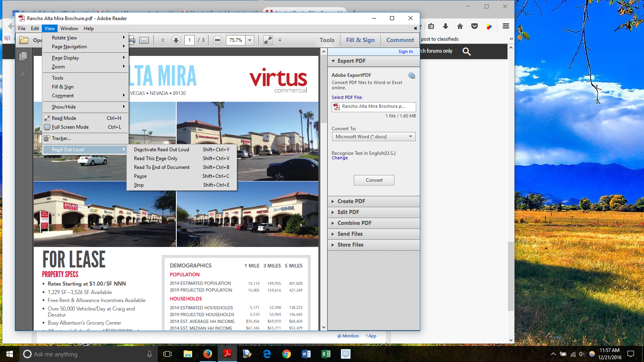Image resolution: width=644 pixels, height=362 pixels.
Task: Open Microsoft Word from the taskbar
Action: point(306,354)
